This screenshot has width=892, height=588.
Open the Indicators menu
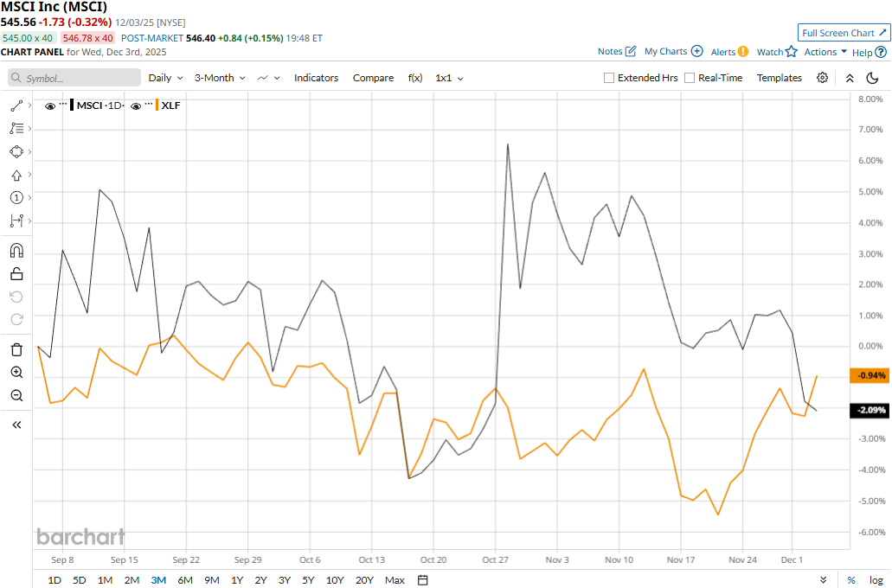click(317, 78)
